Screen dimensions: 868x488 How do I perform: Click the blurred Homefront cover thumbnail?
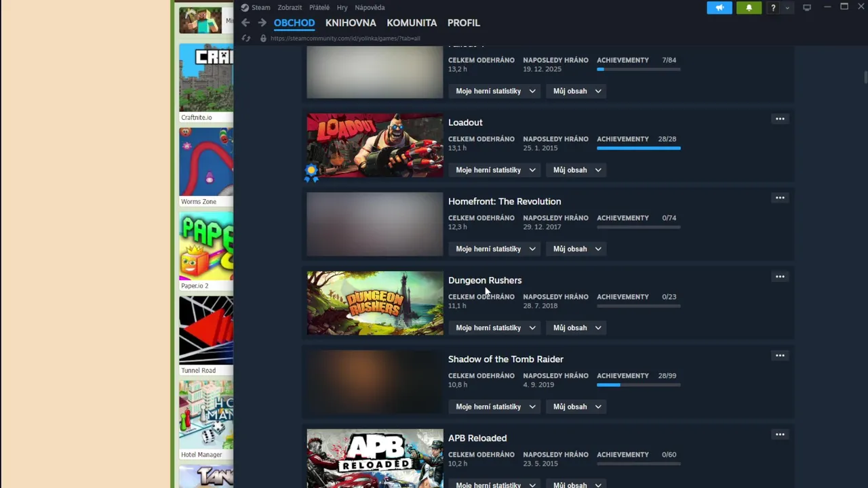tap(375, 224)
